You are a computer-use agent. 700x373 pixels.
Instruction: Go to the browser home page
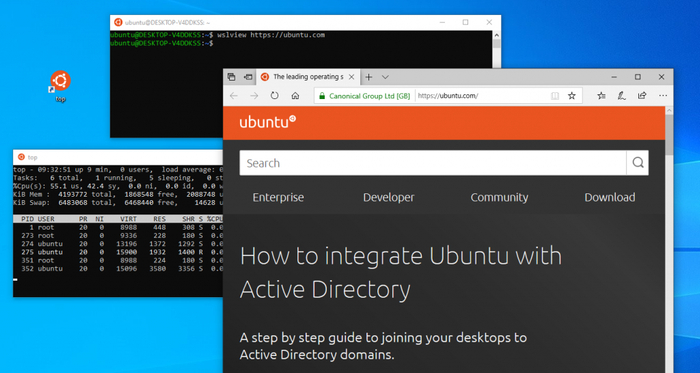coord(295,95)
